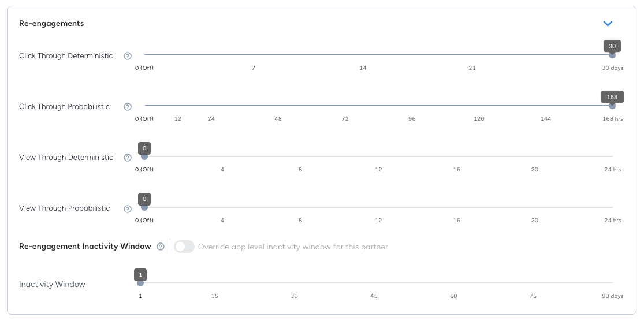Open help for View Through Deterministic

tap(128, 158)
